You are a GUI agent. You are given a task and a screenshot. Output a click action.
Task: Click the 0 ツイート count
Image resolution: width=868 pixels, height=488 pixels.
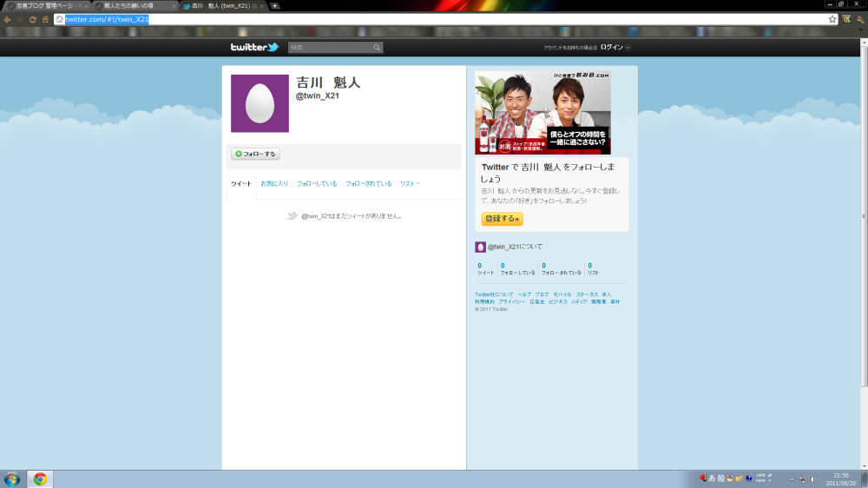pyautogui.click(x=485, y=269)
